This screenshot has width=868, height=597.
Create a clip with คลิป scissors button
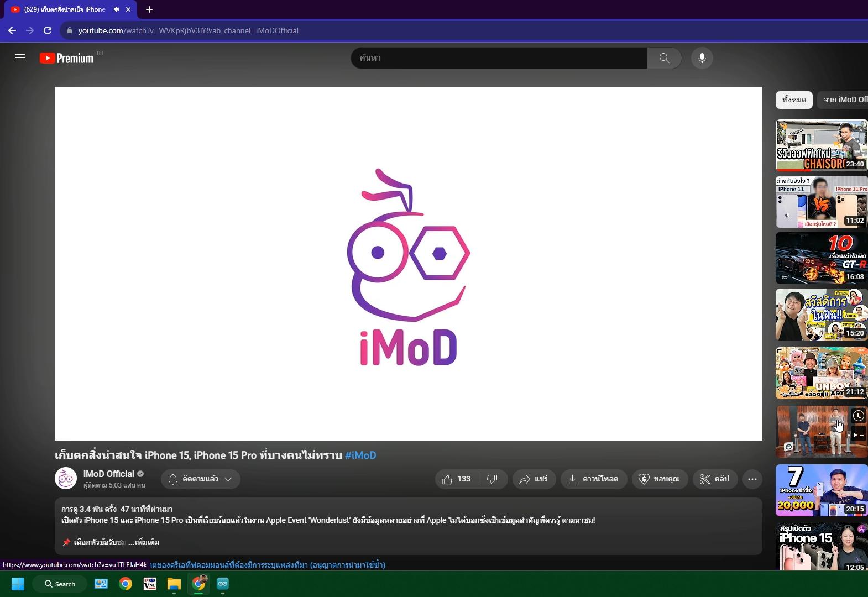[x=715, y=479]
